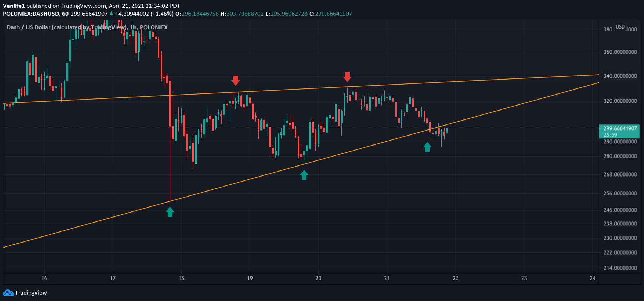Click the 268.00000000 price axis label
The image size is (644, 301).
[x=620, y=174]
